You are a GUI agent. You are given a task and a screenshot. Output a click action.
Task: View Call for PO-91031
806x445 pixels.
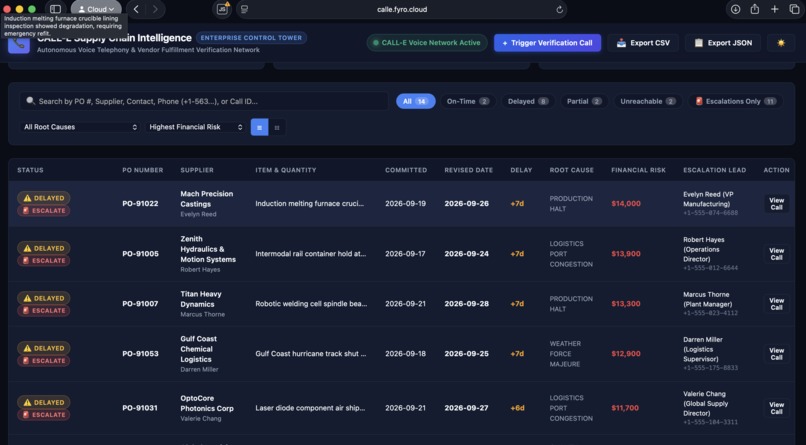[x=776, y=408]
